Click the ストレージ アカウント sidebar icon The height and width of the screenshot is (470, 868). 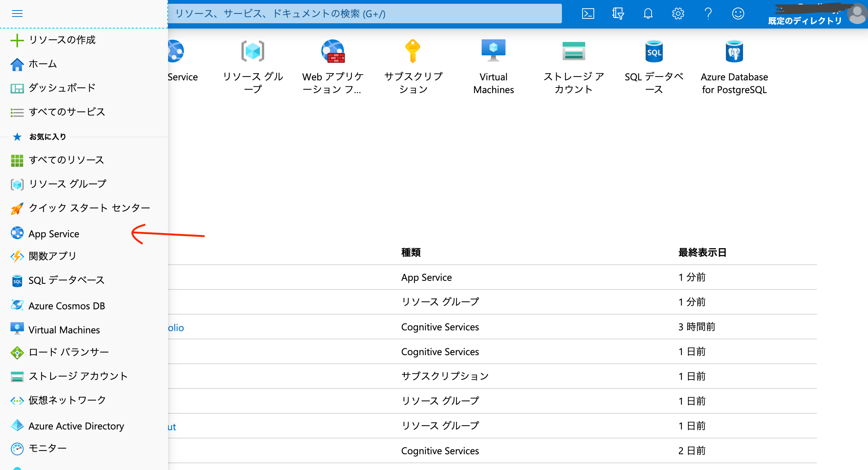[x=17, y=377]
